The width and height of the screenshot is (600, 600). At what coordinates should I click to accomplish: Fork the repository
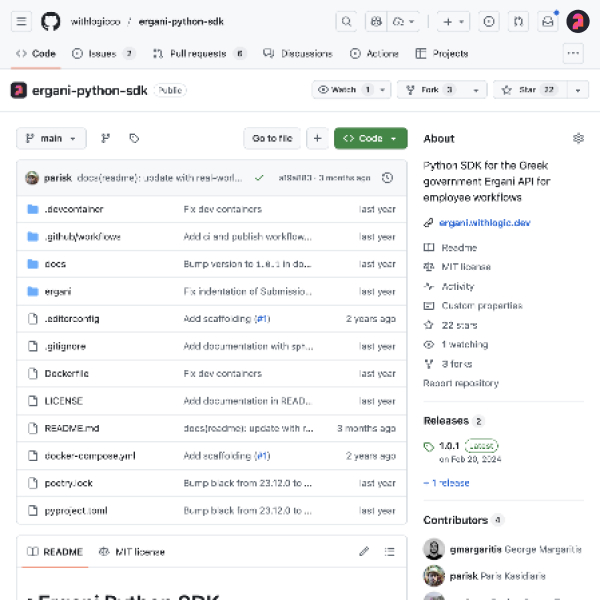point(431,90)
